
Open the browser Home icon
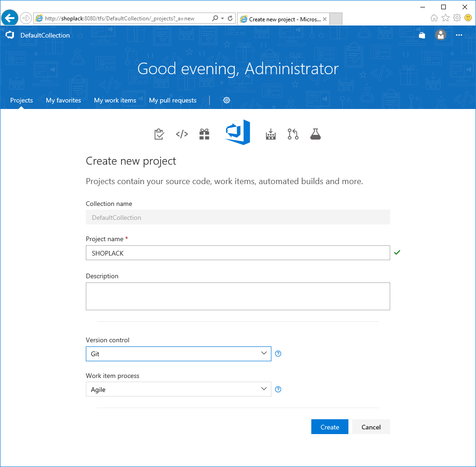434,18
